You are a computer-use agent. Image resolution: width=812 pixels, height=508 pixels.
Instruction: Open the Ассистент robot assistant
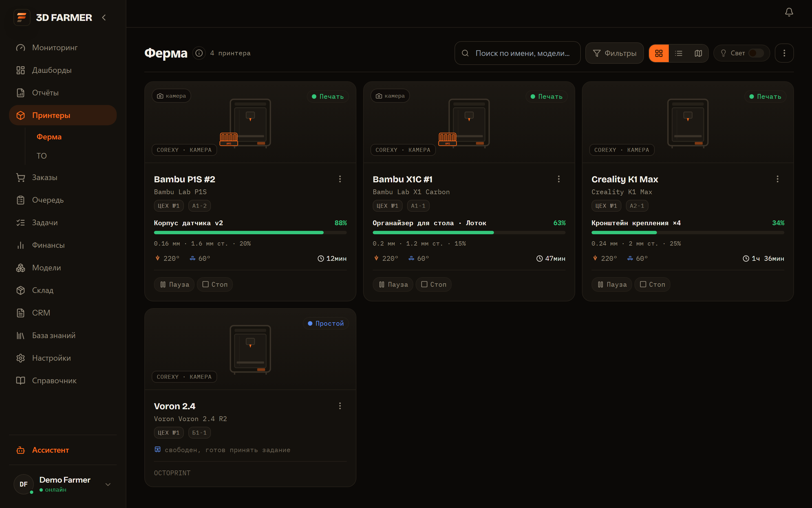pyautogui.click(x=63, y=450)
